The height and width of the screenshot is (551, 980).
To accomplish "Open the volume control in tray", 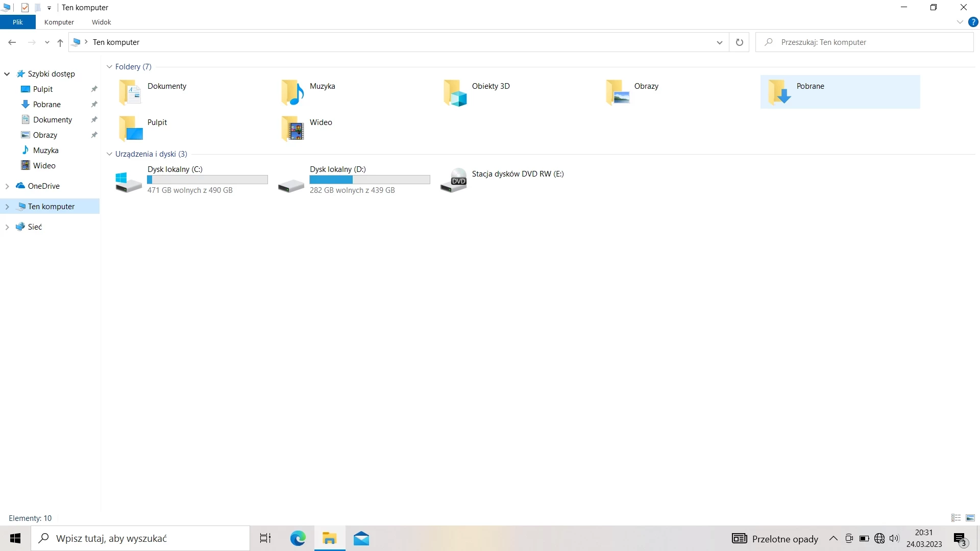I will tap(894, 538).
